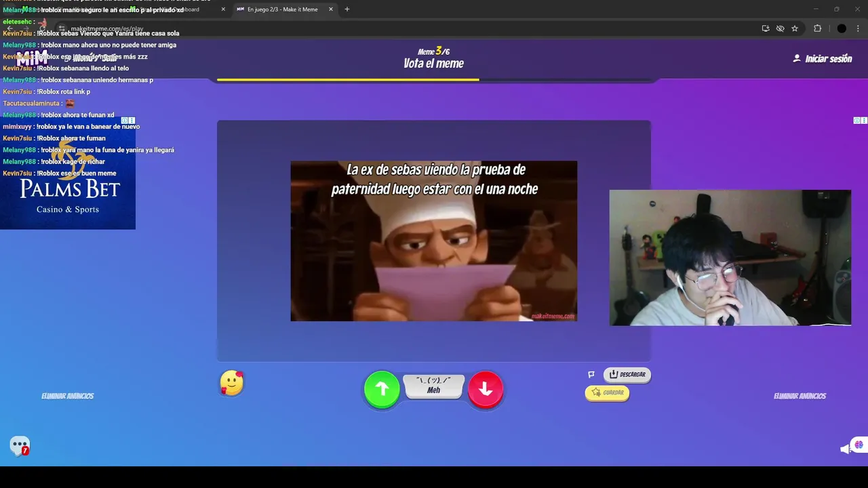The width and height of the screenshot is (868, 488).
Task: Upvote the meme with the green arrow
Action: [382, 389]
